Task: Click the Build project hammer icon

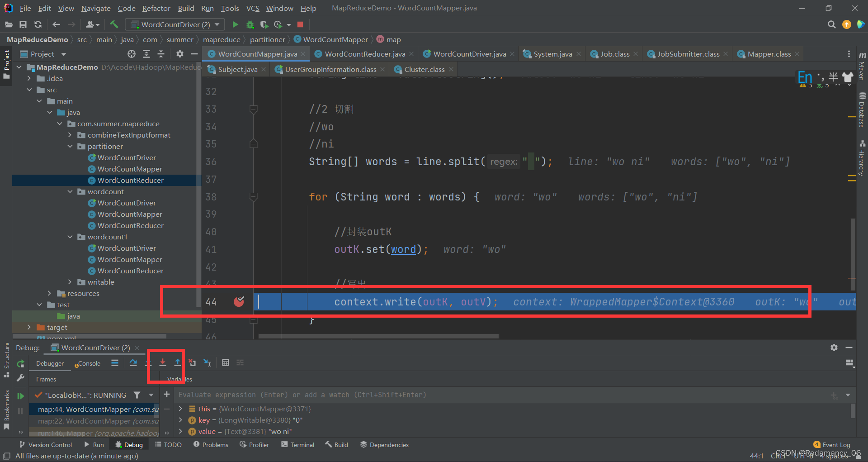Action: tap(114, 24)
